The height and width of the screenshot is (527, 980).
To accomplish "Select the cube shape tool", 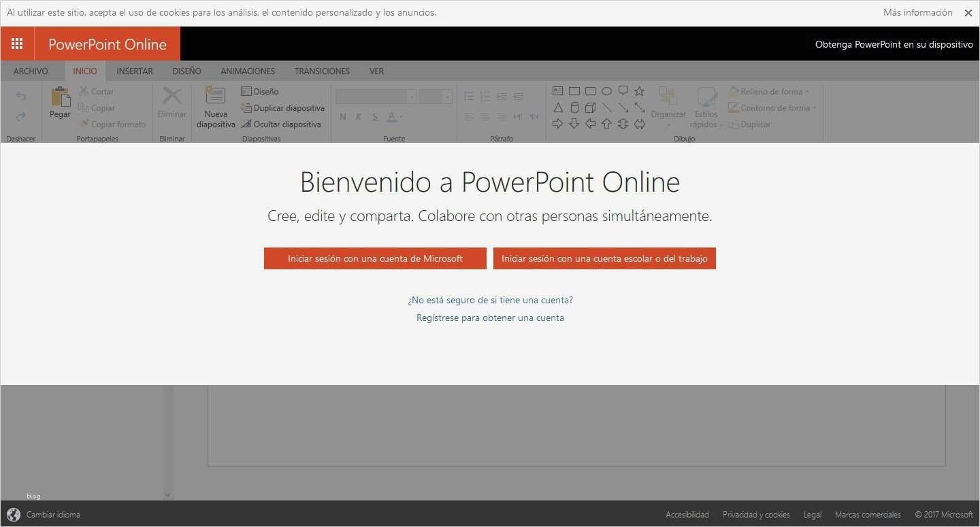I will pyautogui.click(x=590, y=107).
